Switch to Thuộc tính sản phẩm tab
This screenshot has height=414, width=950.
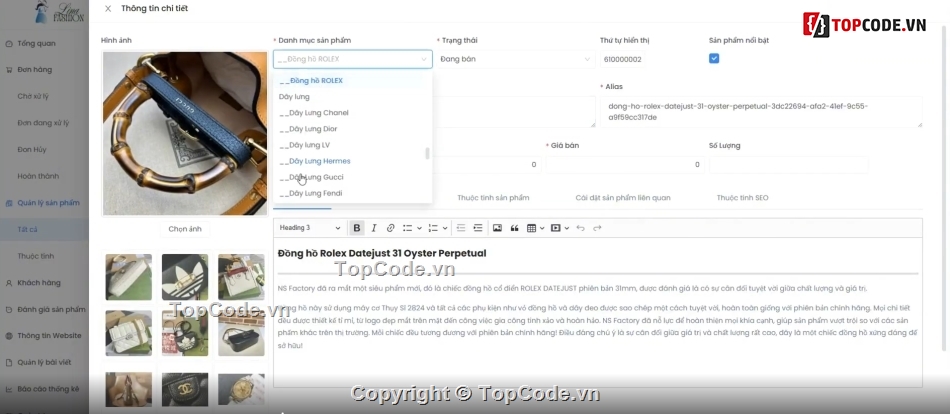tap(493, 198)
